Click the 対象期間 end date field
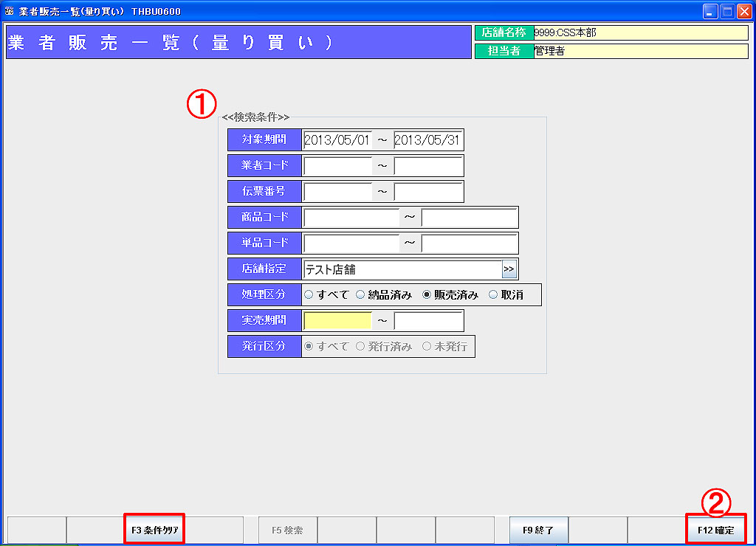The width and height of the screenshot is (756, 546). point(428,140)
